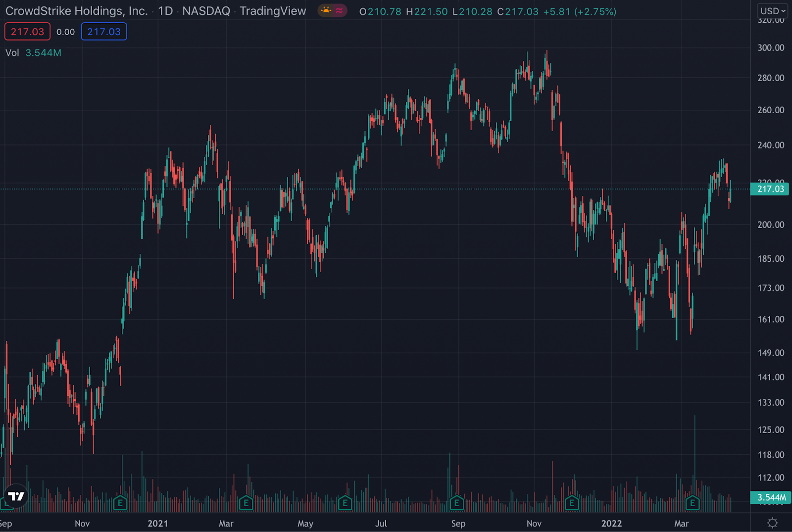Click the 260.00 price axis label
The image size is (792, 532).
click(x=771, y=110)
